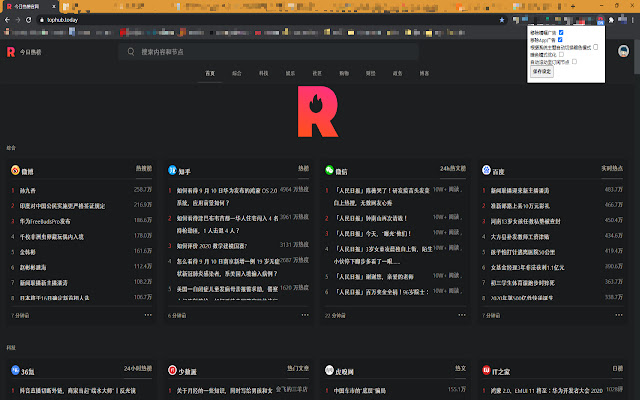Open 百度 first ranked item 483.7万
The height and width of the screenshot is (400, 640).
pos(520,191)
